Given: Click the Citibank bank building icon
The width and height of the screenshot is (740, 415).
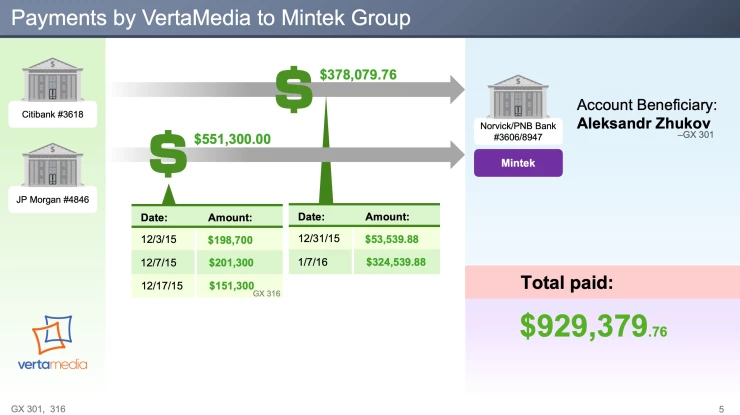Looking at the screenshot, I should [x=52, y=78].
